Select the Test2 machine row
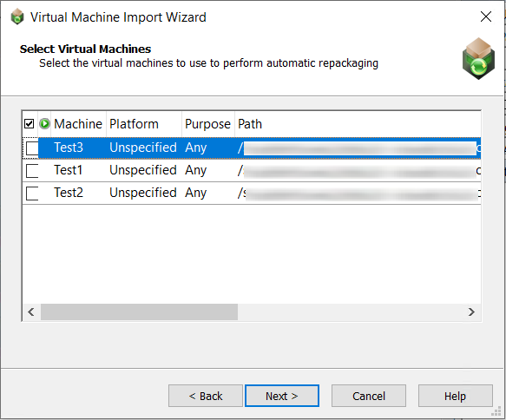The width and height of the screenshot is (506, 420). coord(252,193)
